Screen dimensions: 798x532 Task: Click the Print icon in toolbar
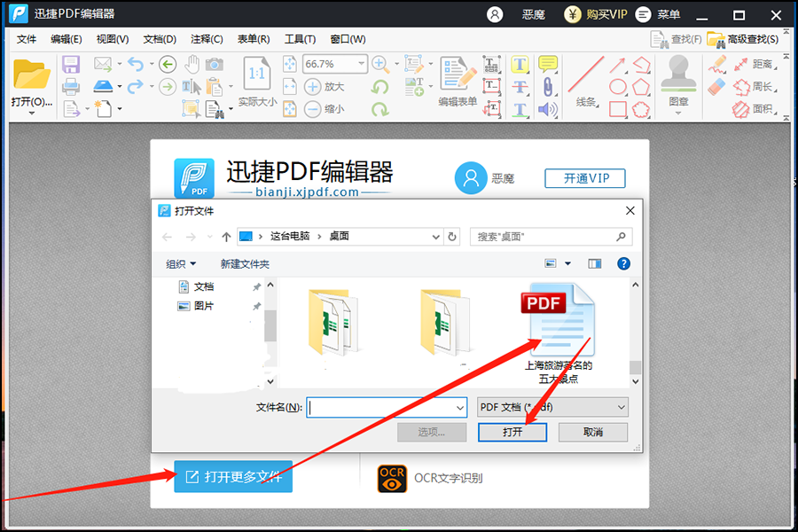pos(71,87)
